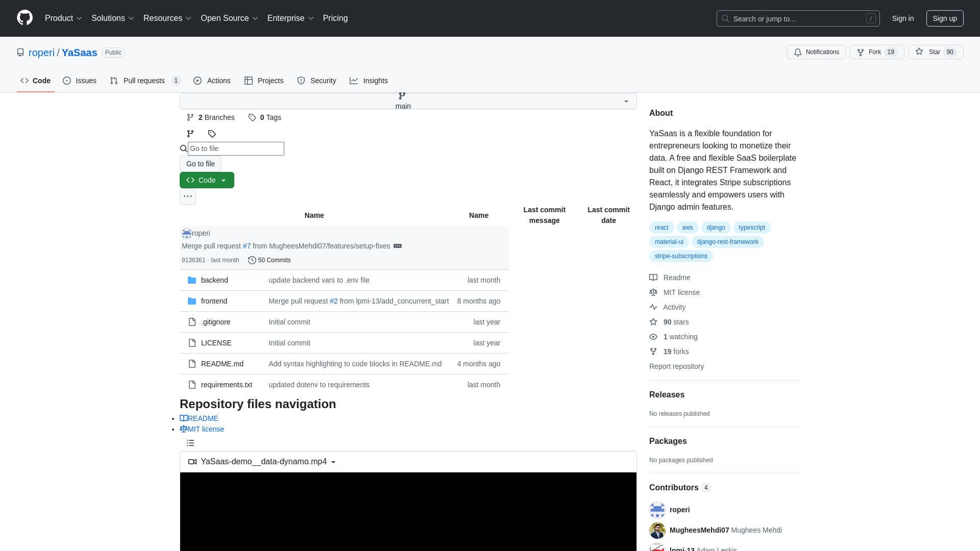Click the .gitignore file icon
Image resolution: width=980 pixels, height=551 pixels.
coord(192,322)
